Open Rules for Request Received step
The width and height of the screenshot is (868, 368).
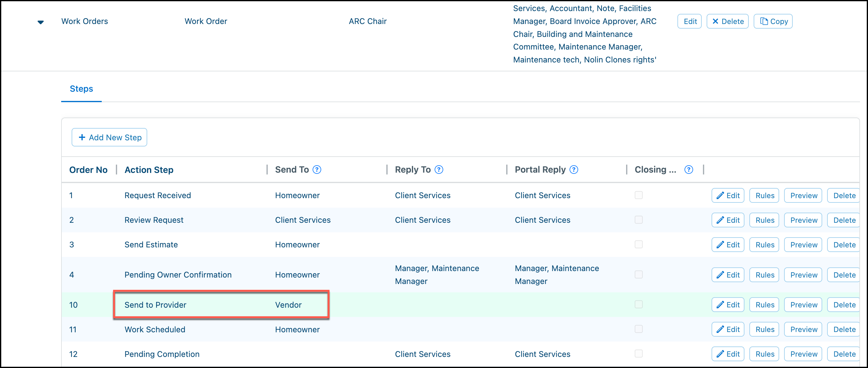[x=764, y=195]
